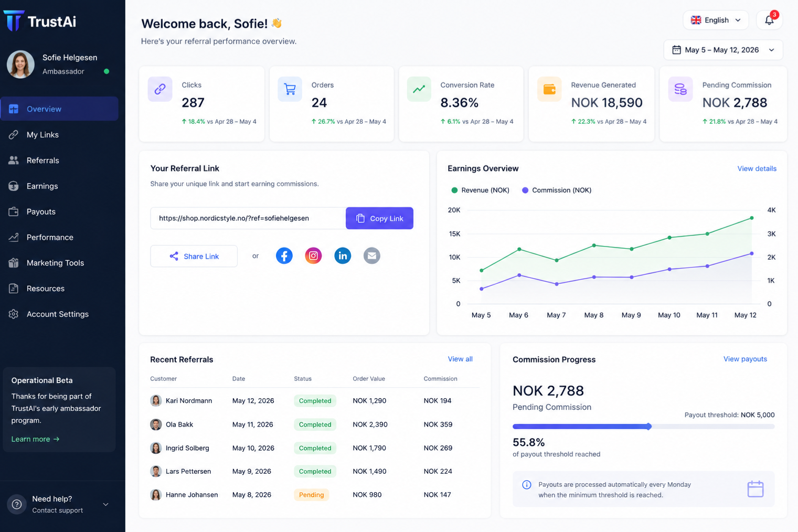Toggle Commission (NOK) legend swatch

[525, 190]
